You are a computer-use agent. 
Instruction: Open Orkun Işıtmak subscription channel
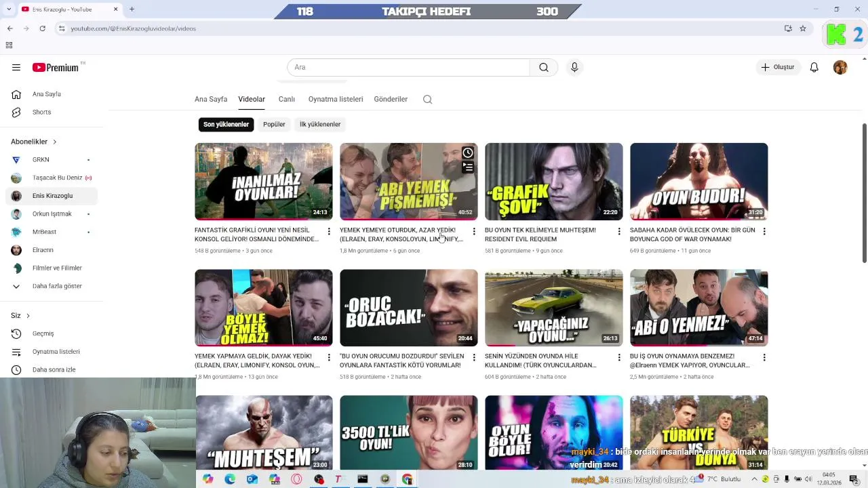[x=52, y=213]
